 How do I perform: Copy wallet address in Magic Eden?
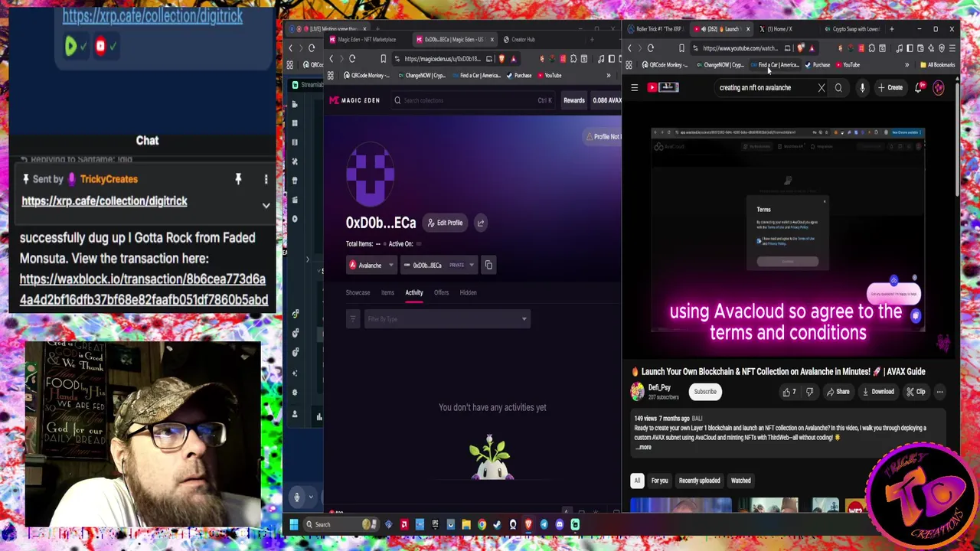488,265
